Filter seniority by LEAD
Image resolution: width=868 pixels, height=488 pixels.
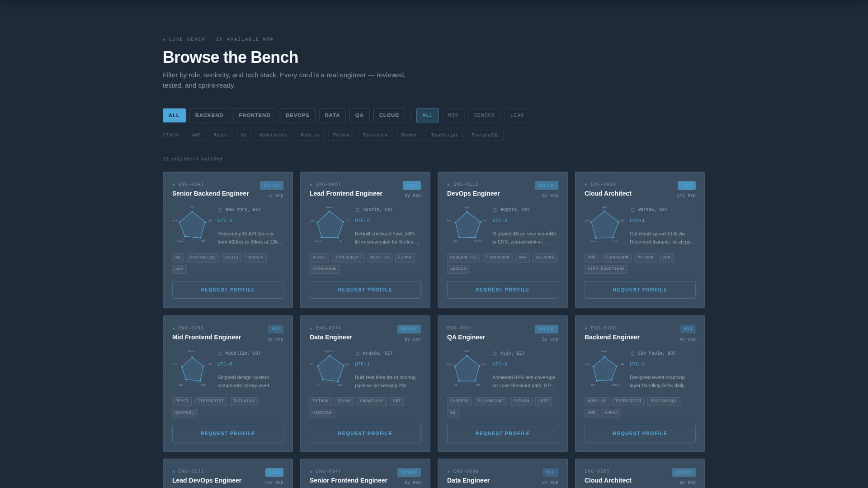(517, 115)
